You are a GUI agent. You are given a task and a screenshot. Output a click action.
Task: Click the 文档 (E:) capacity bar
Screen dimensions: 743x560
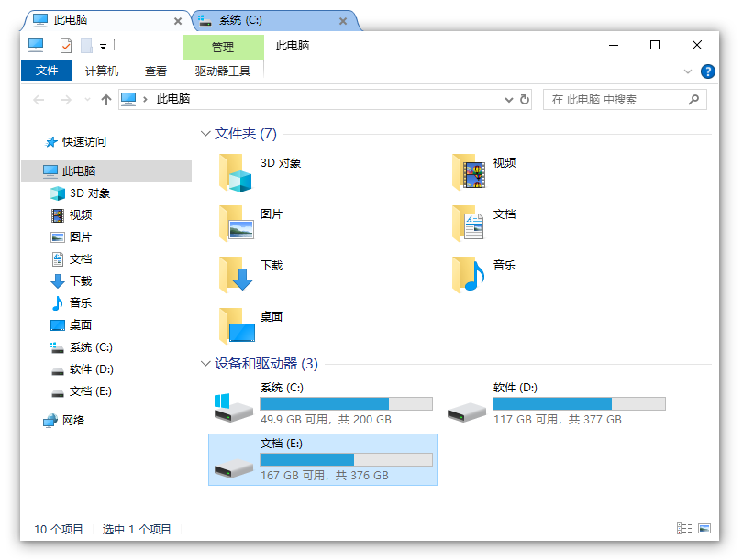click(349, 459)
